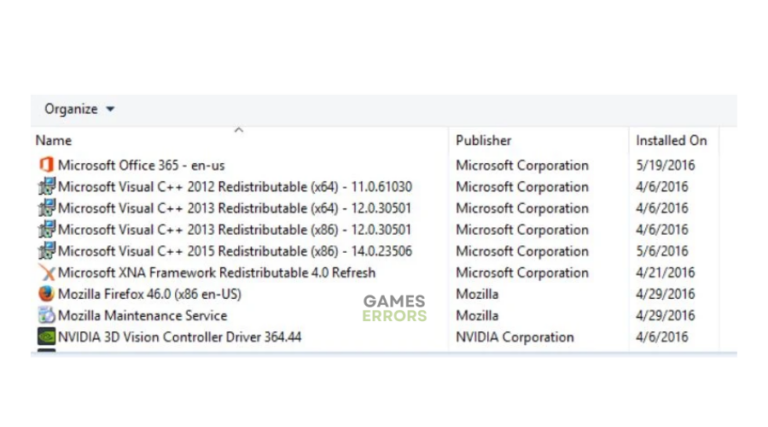The image size is (768, 427).
Task: Click the XNA Framework Redistributable icon
Action: [x=46, y=273]
